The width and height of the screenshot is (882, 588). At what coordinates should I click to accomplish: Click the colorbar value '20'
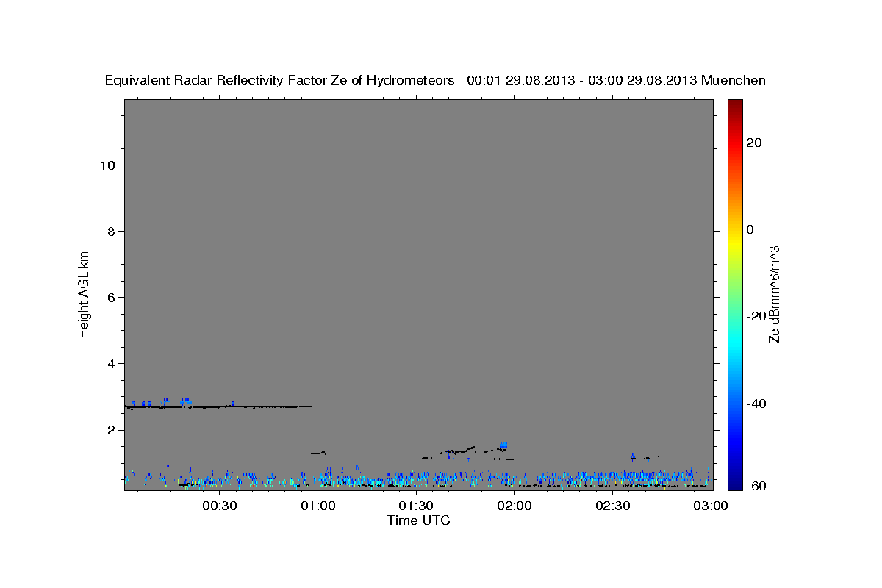click(x=754, y=143)
